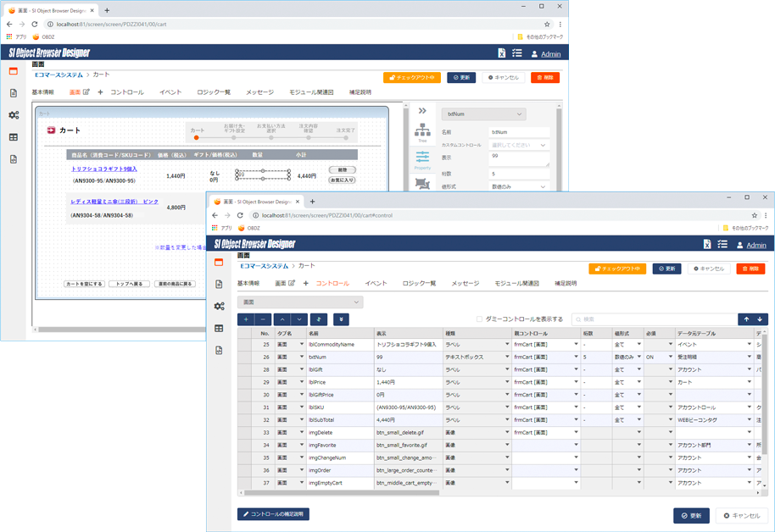
Task: Click the search next down-arrow button
Action: tap(760, 319)
